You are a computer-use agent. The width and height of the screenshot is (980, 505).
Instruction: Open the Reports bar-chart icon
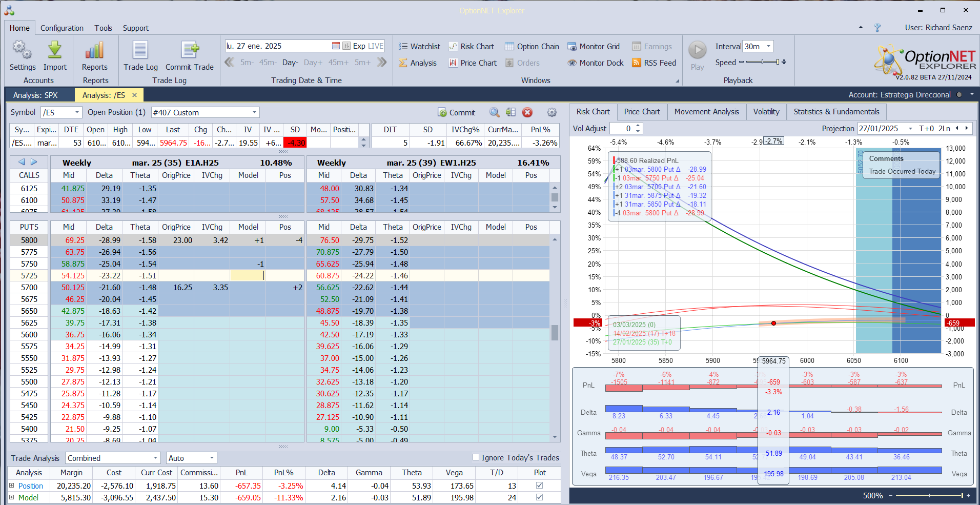pyautogui.click(x=95, y=56)
